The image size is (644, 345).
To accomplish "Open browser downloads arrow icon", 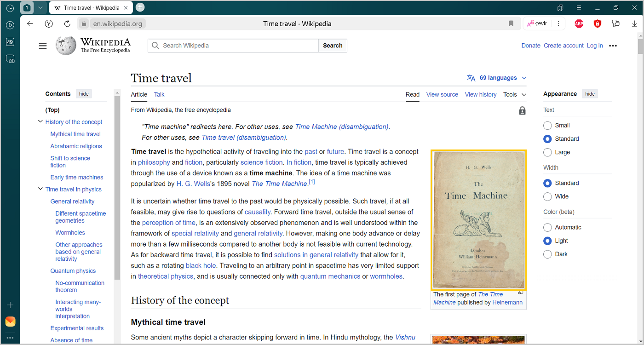I will tap(634, 24).
